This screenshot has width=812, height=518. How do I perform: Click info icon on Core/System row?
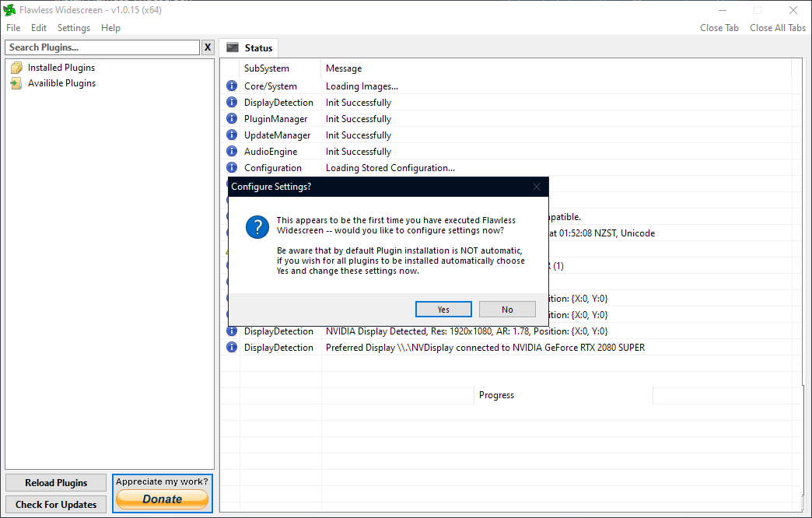pyautogui.click(x=232, y=86)
